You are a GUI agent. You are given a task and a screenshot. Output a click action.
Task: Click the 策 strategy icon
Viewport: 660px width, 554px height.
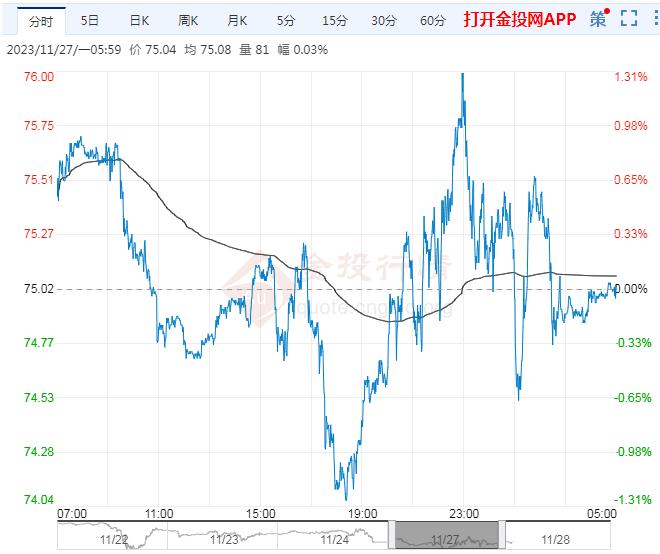pyautogui.click(x=598, y=19)
